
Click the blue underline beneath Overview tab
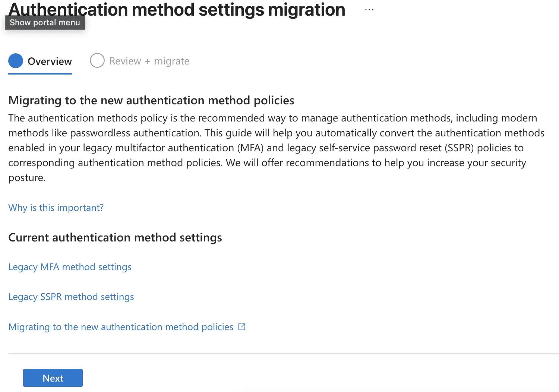click(x=40, y=74)
